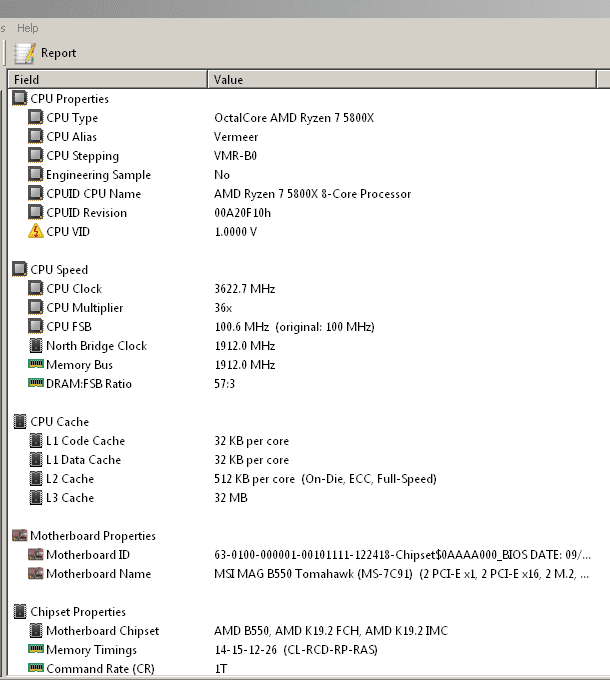Click the CPUID Revision row icon
This screenshot has height=680, width=610.
tap(36, 212)
